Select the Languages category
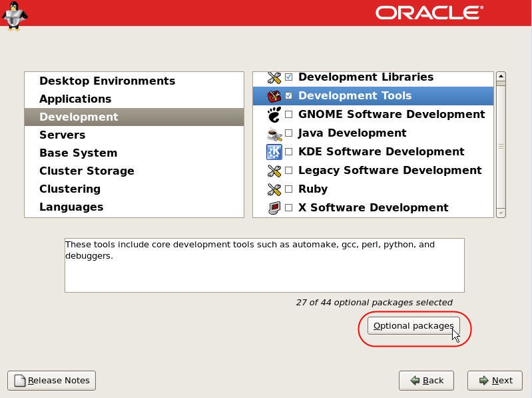Image resolution: width=532 pixels, height=398 pixels. pos(134,207)
